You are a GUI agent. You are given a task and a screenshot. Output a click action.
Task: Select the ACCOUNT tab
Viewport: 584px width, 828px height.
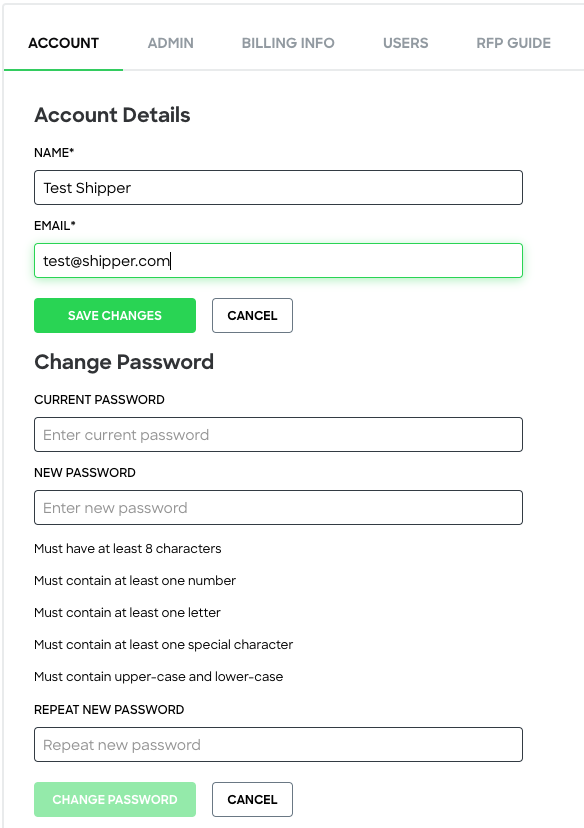tap(63, 43)
